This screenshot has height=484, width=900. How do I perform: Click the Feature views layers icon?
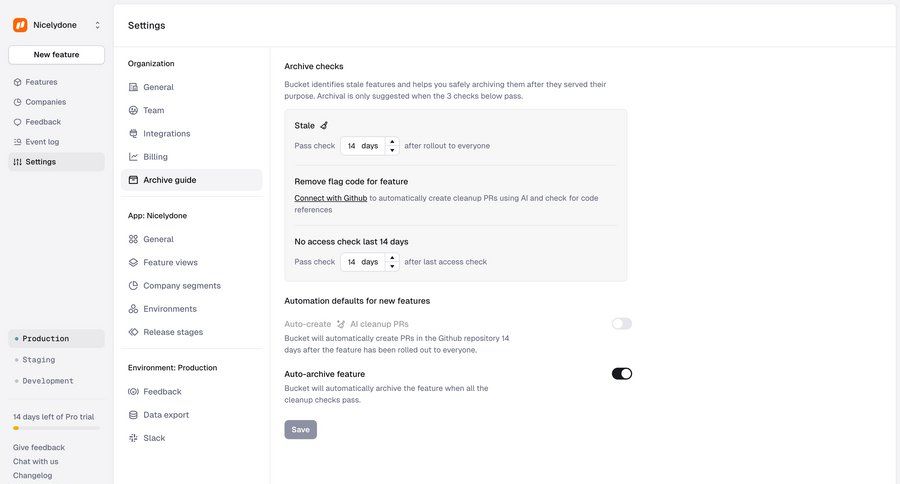pyautogui.click(x=133, y=262)
